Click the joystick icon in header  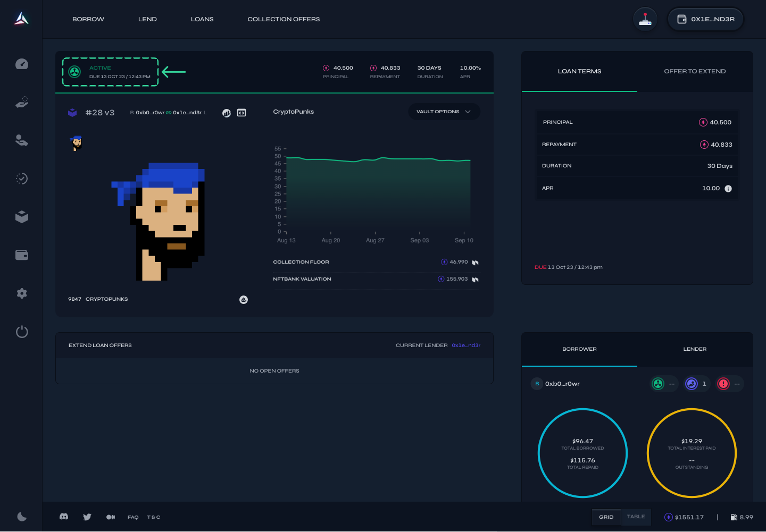point(645,19)
